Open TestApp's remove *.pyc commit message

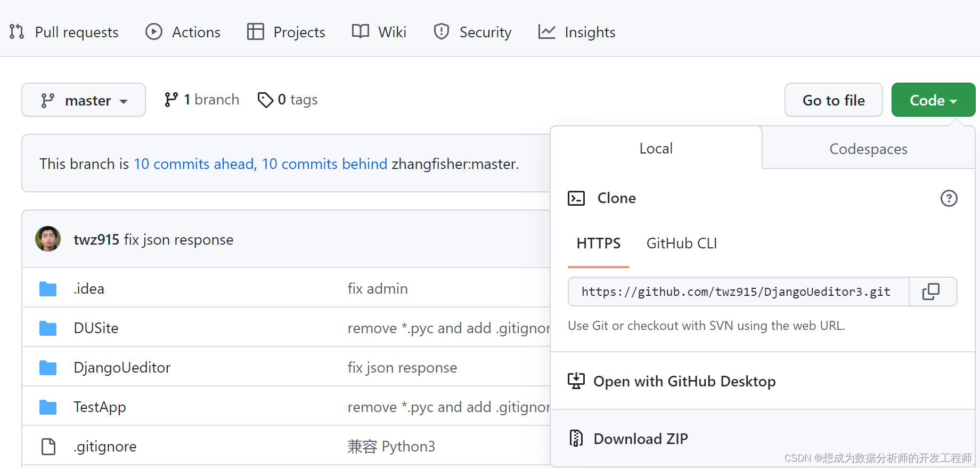(448, 407)
